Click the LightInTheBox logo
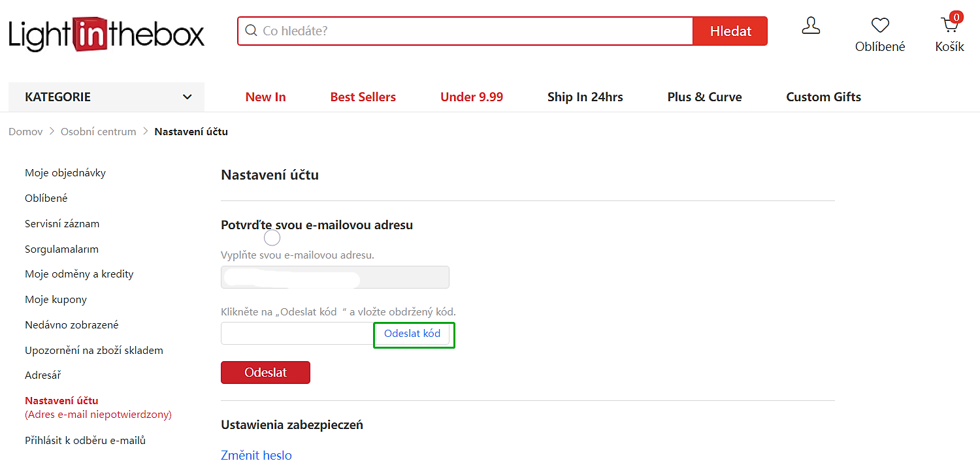This screenshot has height=476, width=980. click(x=106, y=34)
